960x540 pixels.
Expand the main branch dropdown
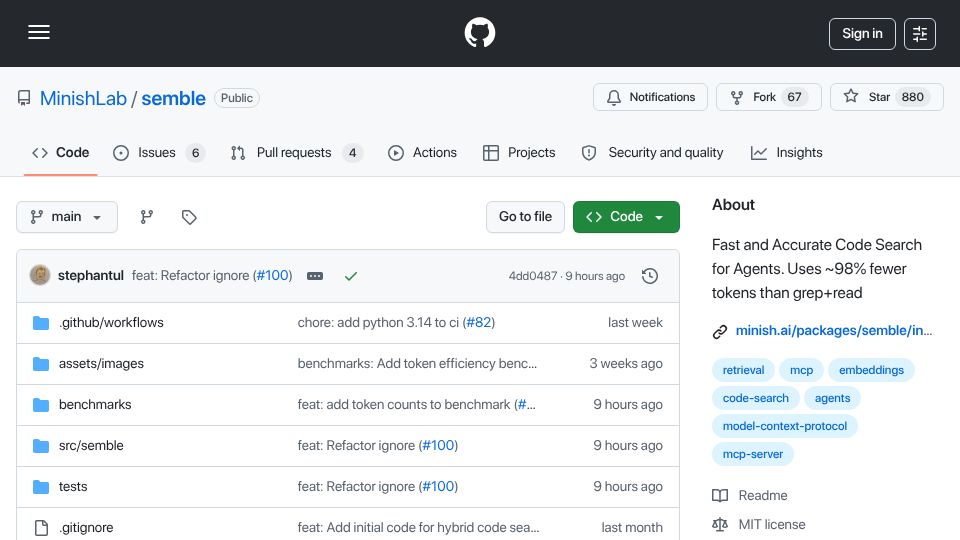click(67, 217)
